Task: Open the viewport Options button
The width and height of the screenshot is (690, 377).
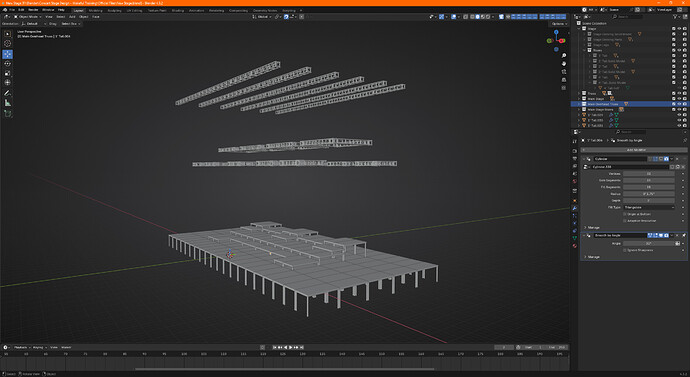Action: pyautogui.click(x=558, y=24)
